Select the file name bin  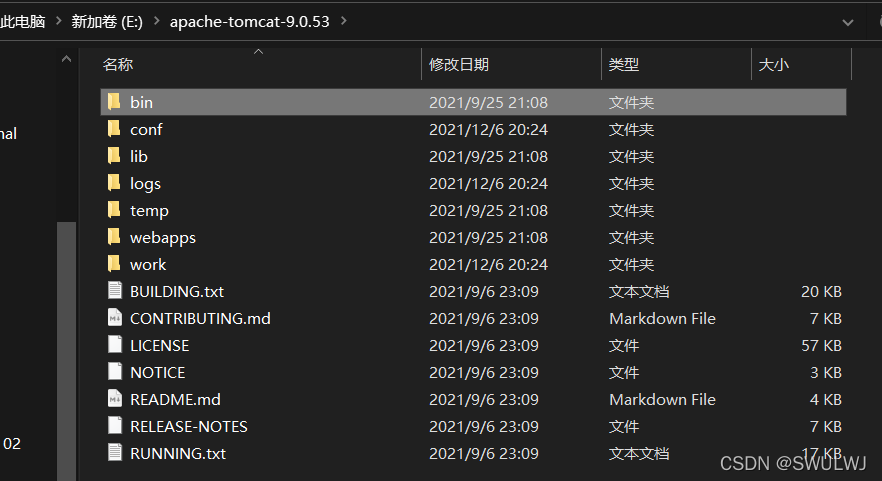141,102
